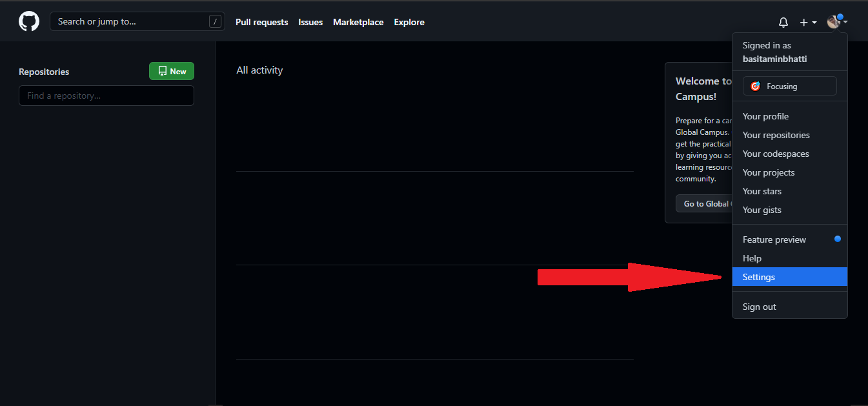868x406 pixels.
Task: Click the plus sign create icon
Action: [803, 22]
